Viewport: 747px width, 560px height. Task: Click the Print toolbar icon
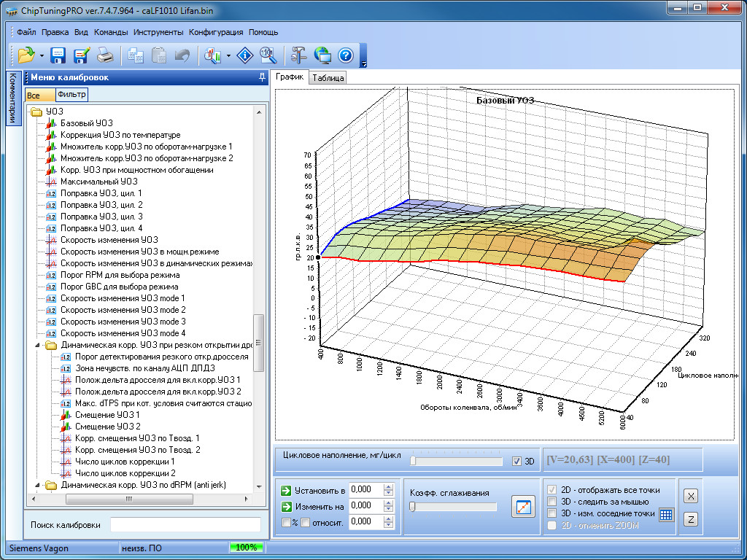(105, 55)
